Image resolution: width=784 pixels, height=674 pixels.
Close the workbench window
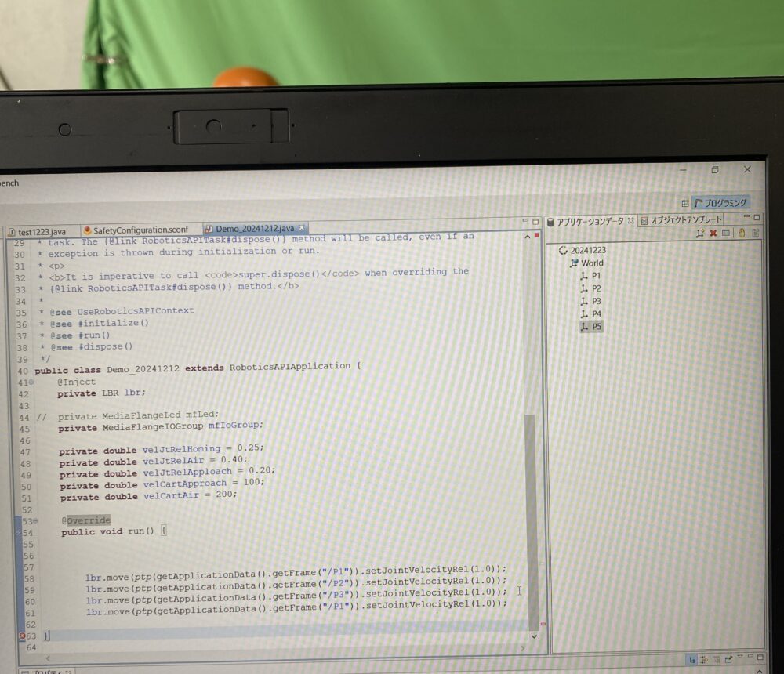pos(747,169)
